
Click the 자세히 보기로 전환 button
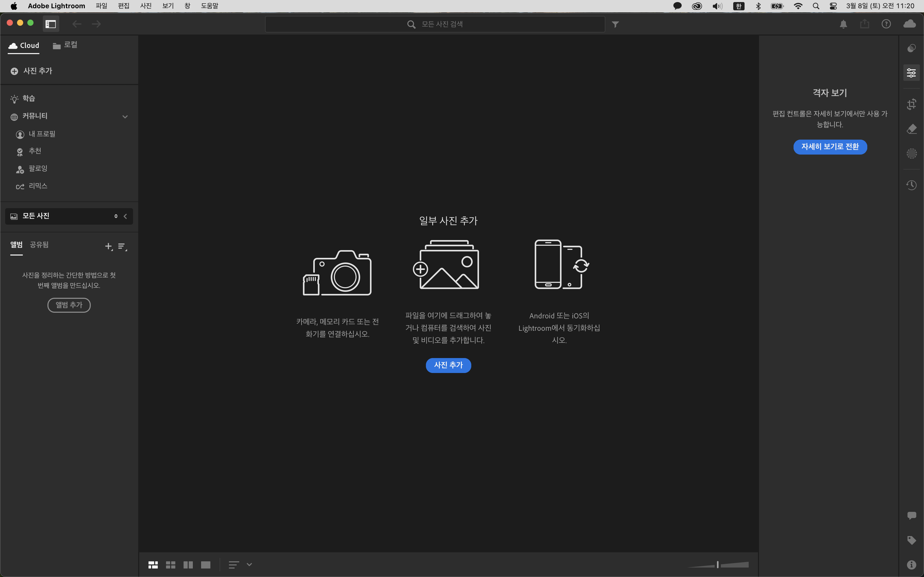(830, 147)
